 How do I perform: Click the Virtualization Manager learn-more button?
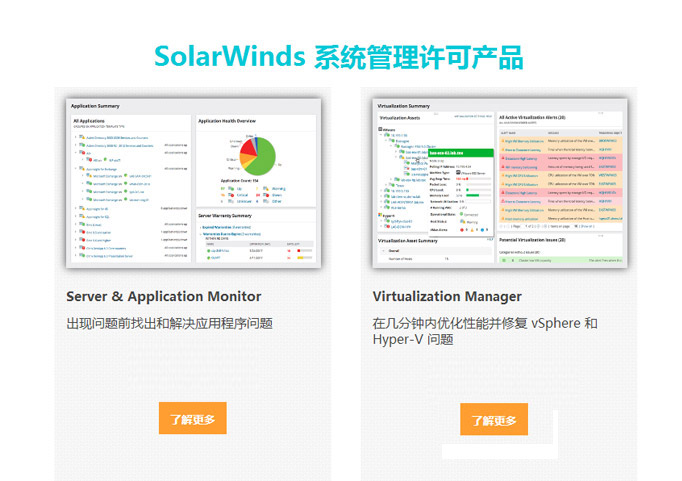[494, 419]
